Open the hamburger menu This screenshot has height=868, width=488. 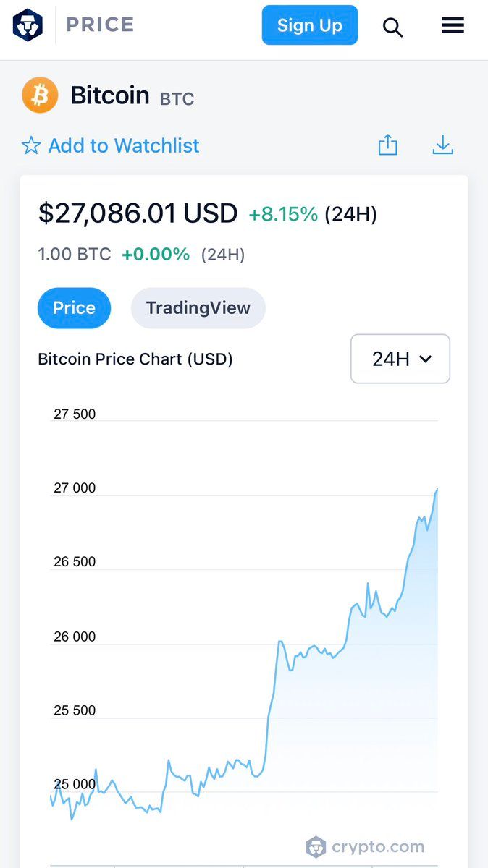click(x=453, y=25)
